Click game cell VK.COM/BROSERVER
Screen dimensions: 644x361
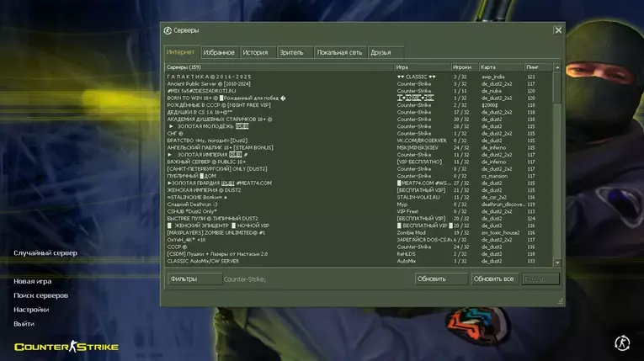[422, 141]
